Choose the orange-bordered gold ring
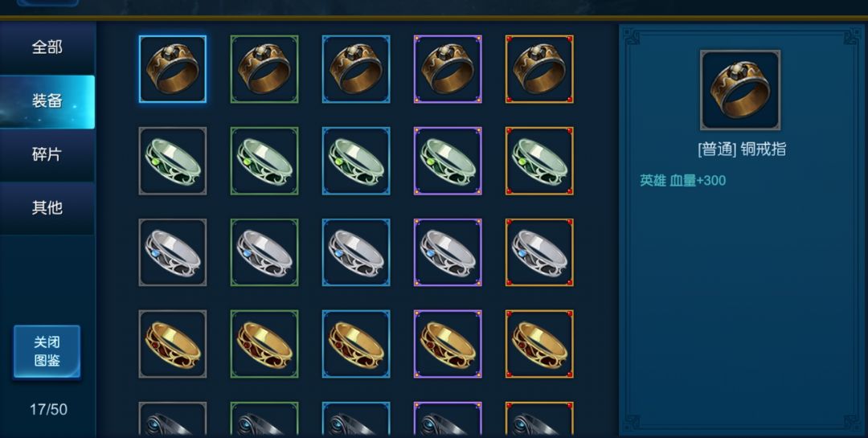Screen dimensions: 868x438 point(539,344)
